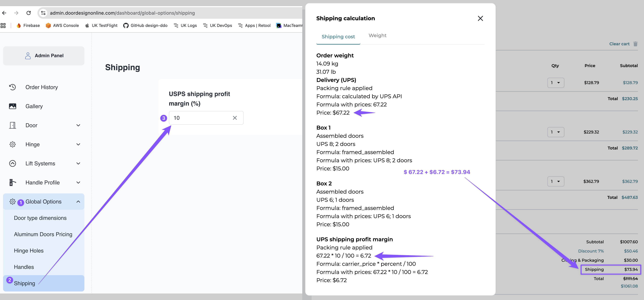Click the Gallery image icon

pyautogui.click(x=12, y=106)
